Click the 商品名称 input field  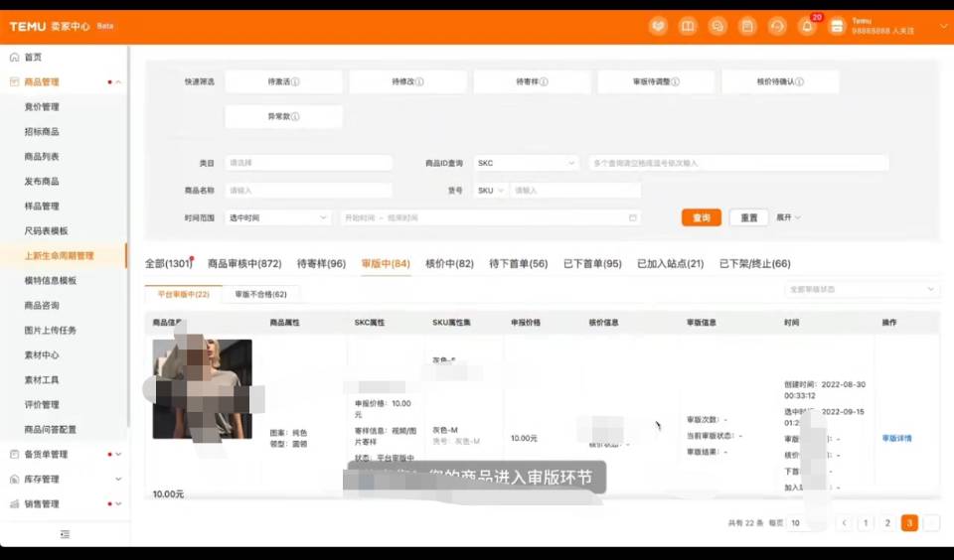[x=308, y=191]
